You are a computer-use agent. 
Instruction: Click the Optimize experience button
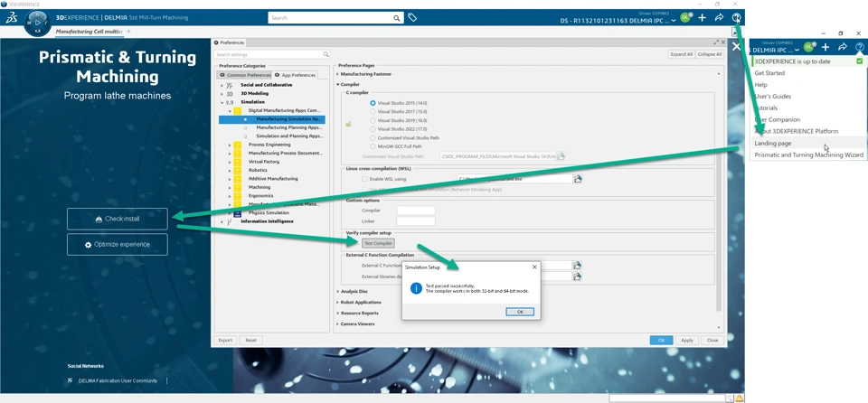click(x=118, y=244)
